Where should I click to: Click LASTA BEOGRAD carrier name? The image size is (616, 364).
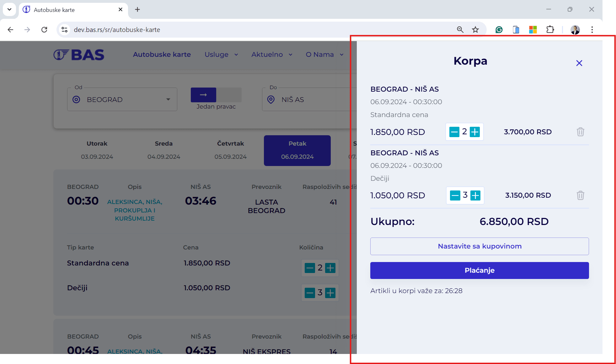(266, 206)
